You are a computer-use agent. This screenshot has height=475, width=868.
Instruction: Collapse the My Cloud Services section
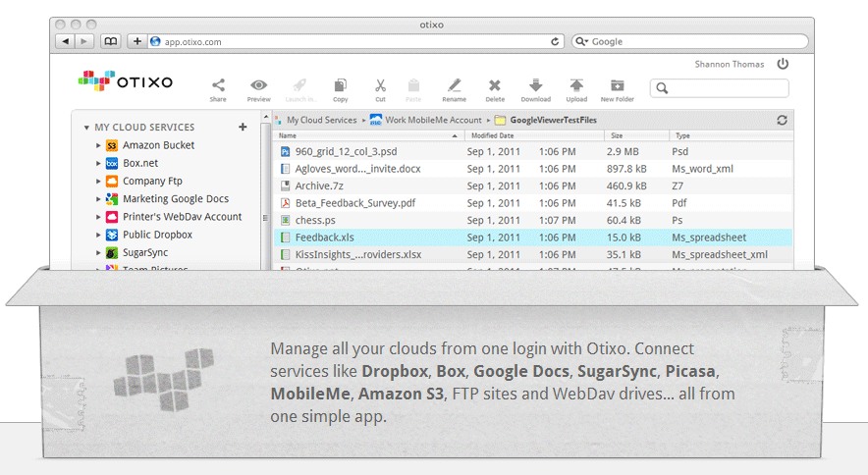pos(86,128)
